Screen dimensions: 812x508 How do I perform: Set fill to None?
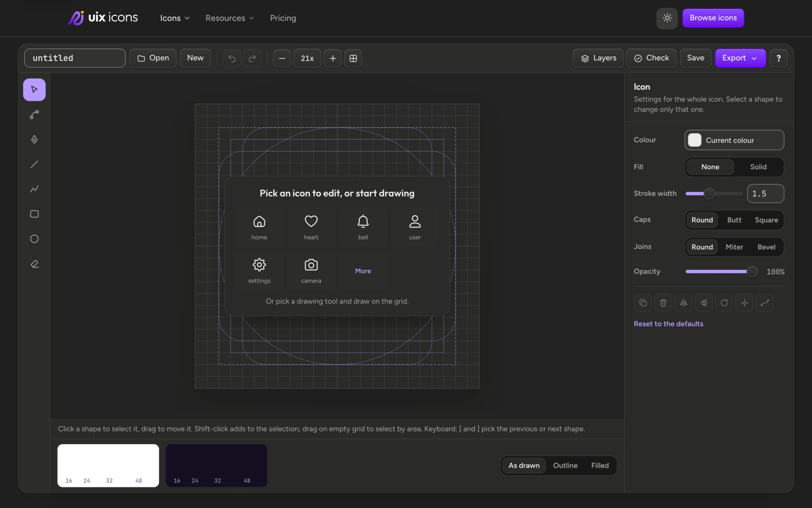coord(710,167)
